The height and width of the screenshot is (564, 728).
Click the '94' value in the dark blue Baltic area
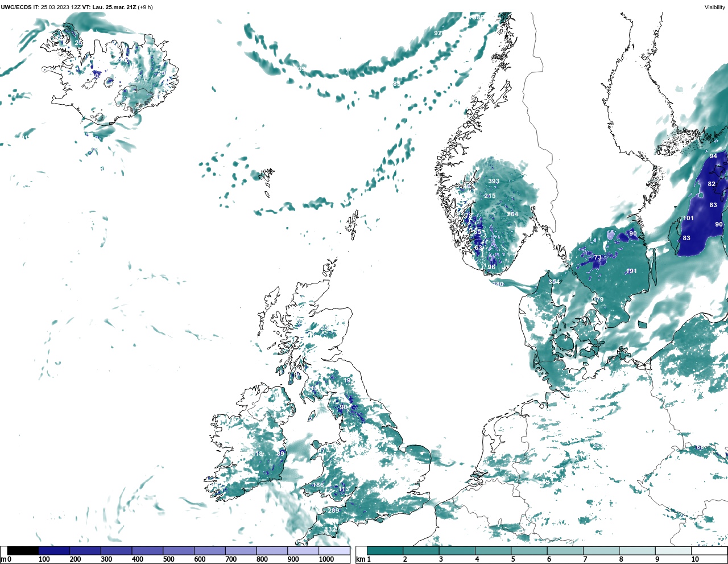pyautogui.click(x=713, y=156)
